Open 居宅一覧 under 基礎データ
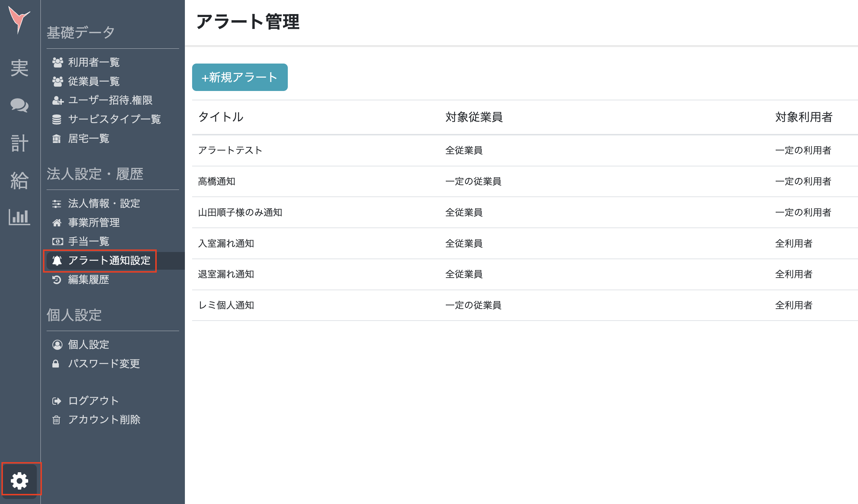Viewport: 858px width, 504px height. 88,139
